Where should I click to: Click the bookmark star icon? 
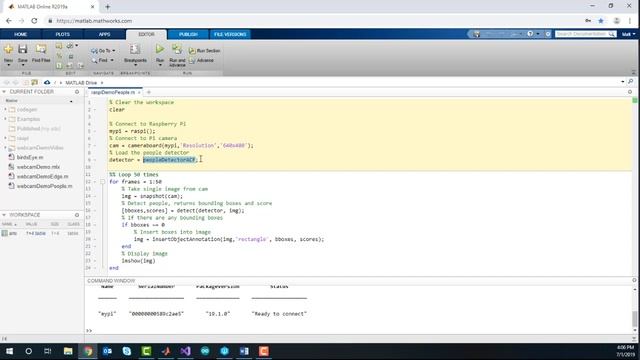click(x=601, y=20)
